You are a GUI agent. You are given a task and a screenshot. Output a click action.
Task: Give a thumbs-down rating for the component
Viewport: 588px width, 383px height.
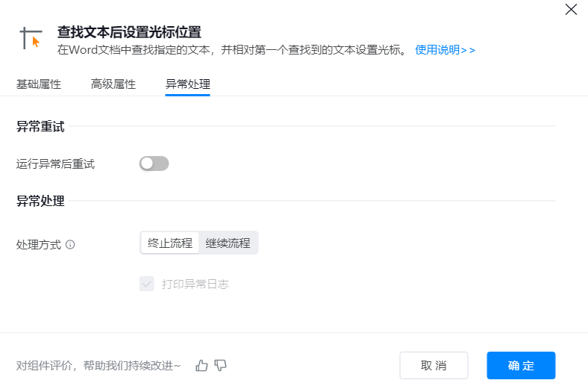click(220, 365)
